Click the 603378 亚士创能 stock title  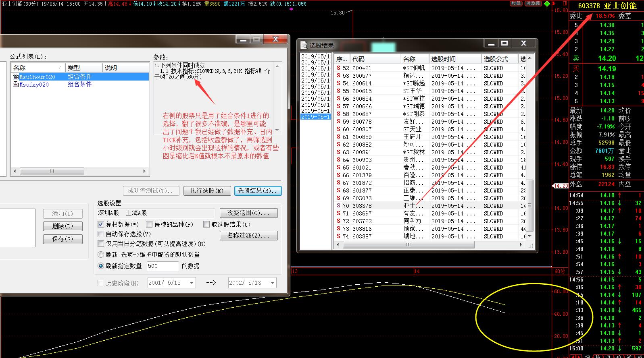(607, 5)
